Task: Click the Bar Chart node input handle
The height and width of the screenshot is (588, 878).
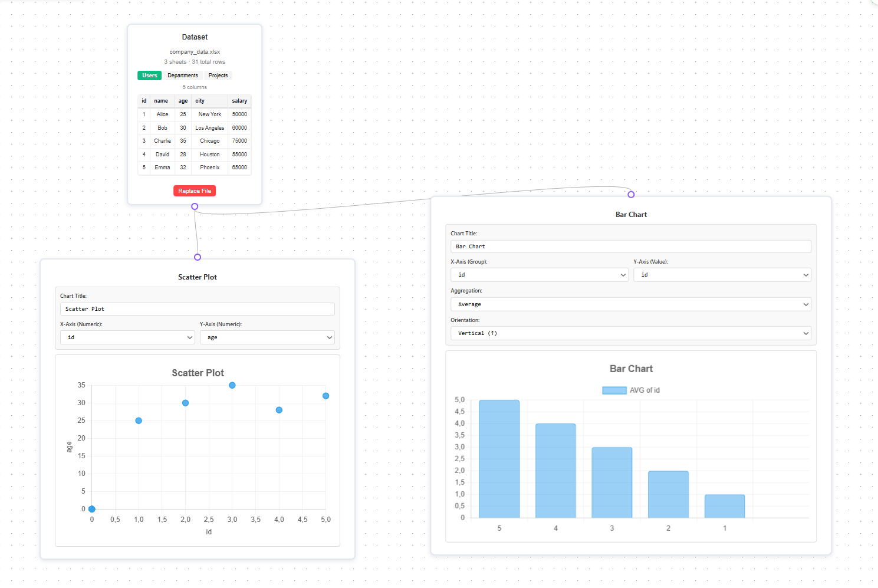Action: [631, 195]
